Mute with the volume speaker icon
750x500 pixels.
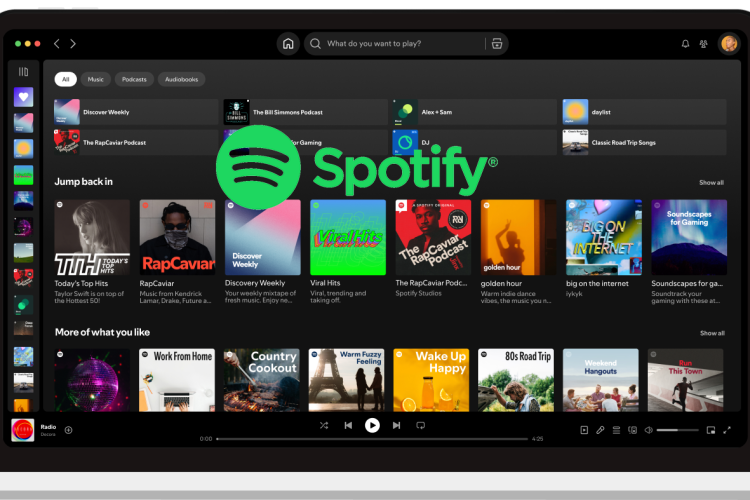pyautogui.click(x=649, y=430)
